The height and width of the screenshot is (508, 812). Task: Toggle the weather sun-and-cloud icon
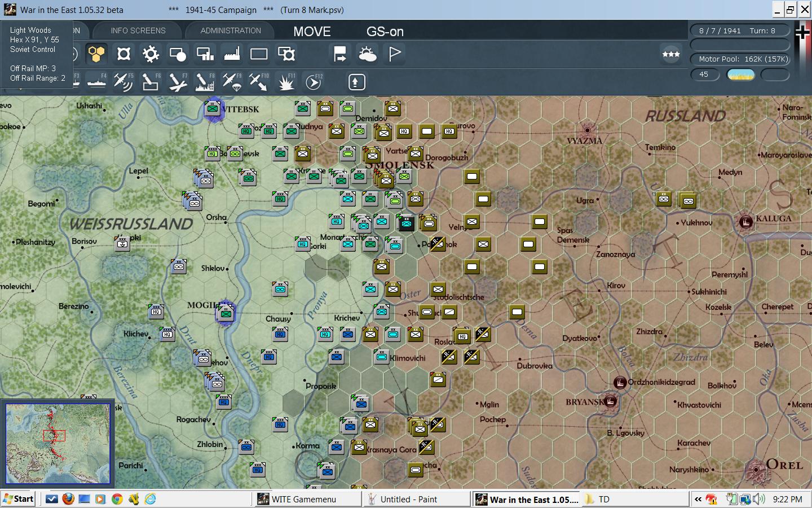[x=367, y=54]
